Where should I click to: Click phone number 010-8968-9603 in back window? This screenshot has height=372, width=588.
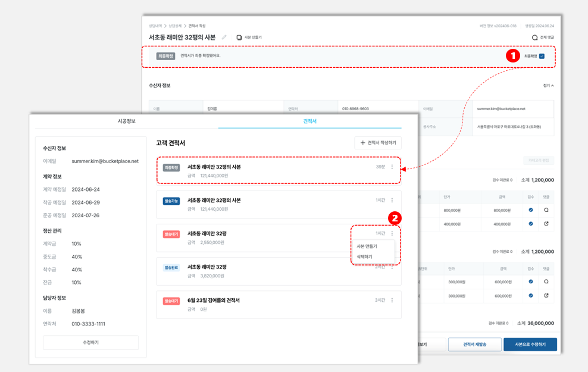point(355,109)
